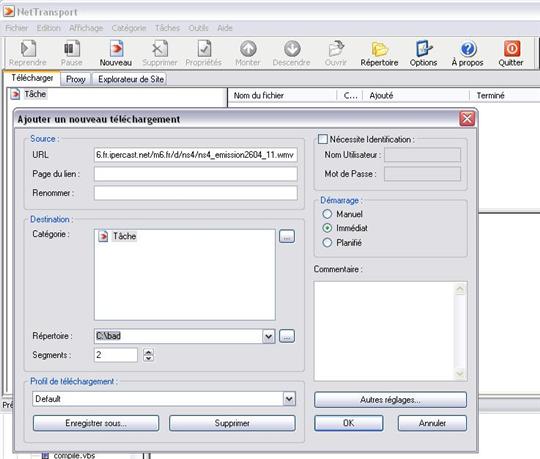Click the Supprimer profile button
The height and width of the screenshot is (459, 540).
coord(232,423)
